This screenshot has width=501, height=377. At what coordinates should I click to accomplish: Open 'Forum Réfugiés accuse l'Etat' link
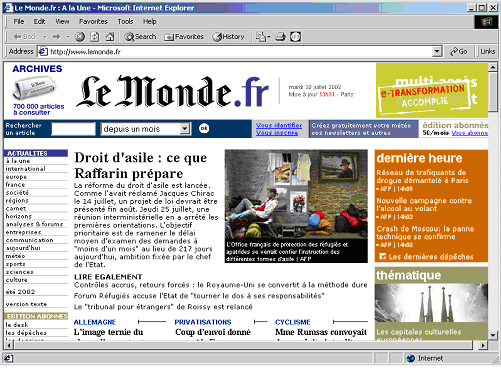click(199, 296)
